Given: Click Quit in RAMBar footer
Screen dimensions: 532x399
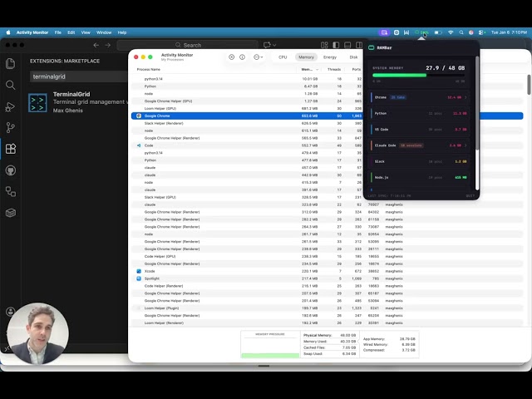Looking at the screenshot, I should (470, 196).
